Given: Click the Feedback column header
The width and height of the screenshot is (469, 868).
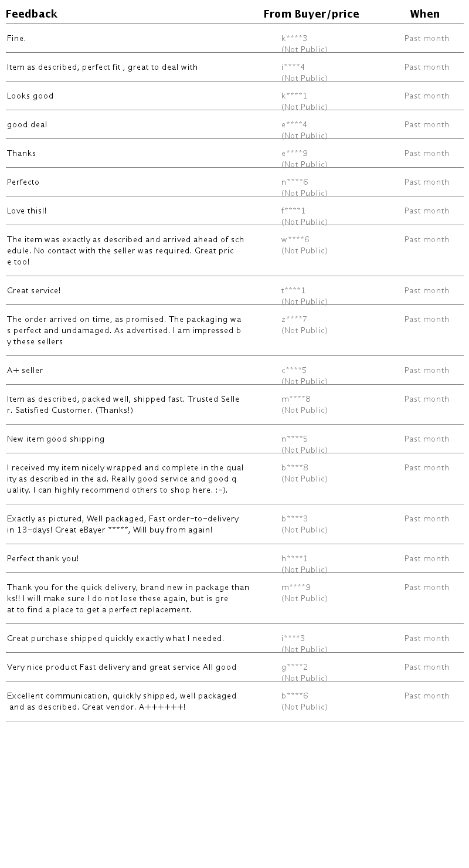Looking at the screenshot, I should (32, 14).
